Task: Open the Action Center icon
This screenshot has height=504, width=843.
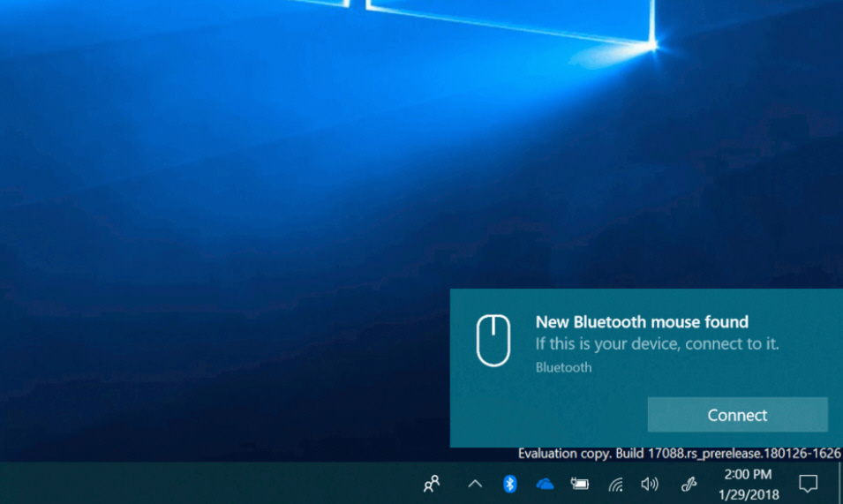Action: [808, 484]
